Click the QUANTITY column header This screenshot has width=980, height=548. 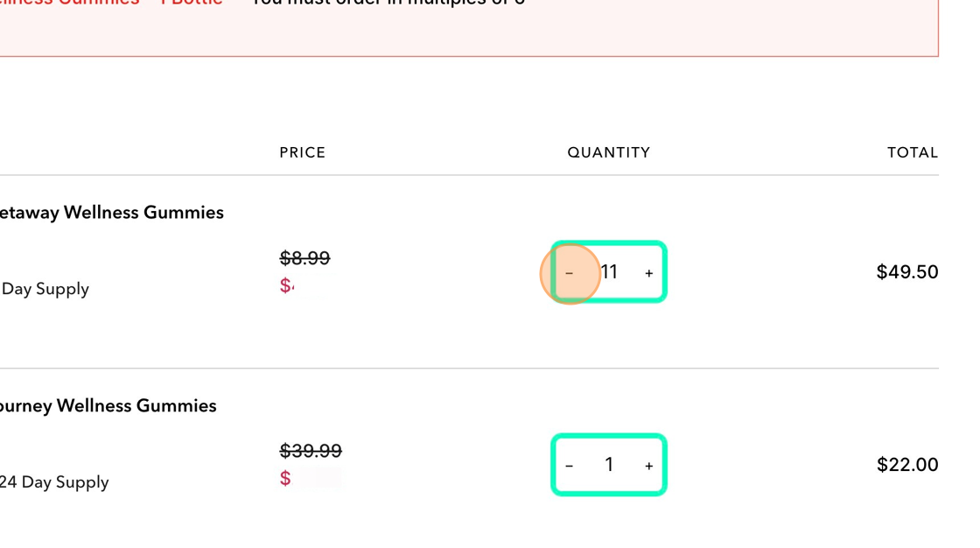tap(609, 152)
